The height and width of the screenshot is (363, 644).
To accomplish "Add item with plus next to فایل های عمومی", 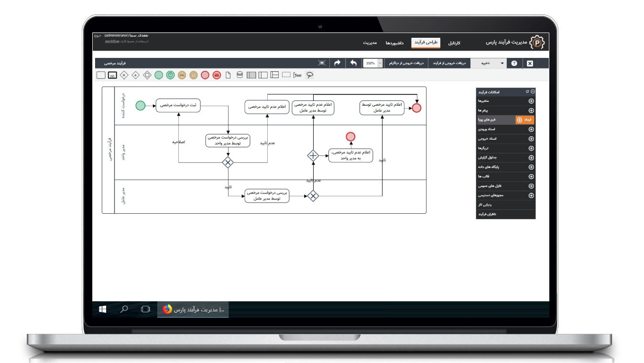I will coord(531,186).
